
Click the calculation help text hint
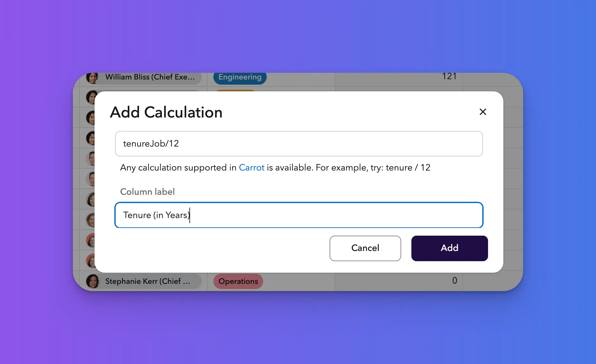pos(275,167)
